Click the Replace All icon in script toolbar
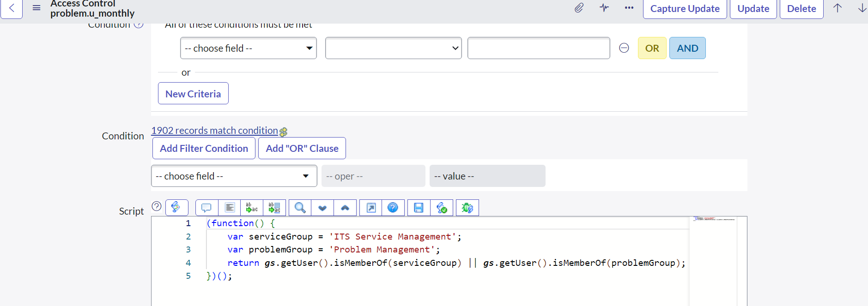 click(274, 208)
